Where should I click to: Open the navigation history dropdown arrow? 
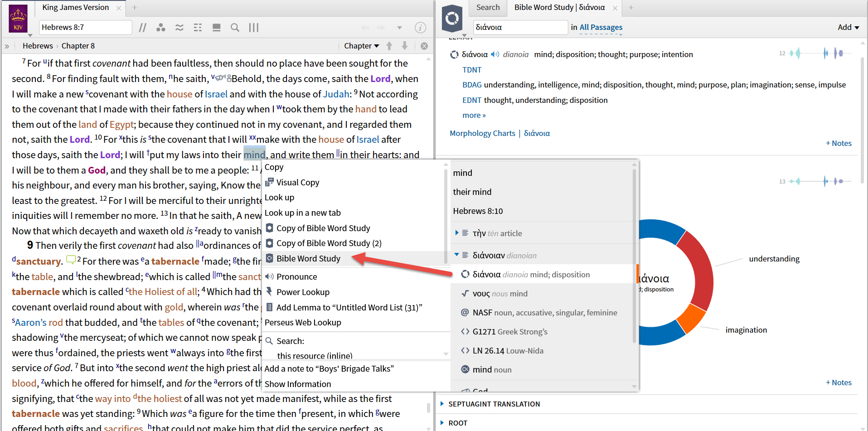399,28
